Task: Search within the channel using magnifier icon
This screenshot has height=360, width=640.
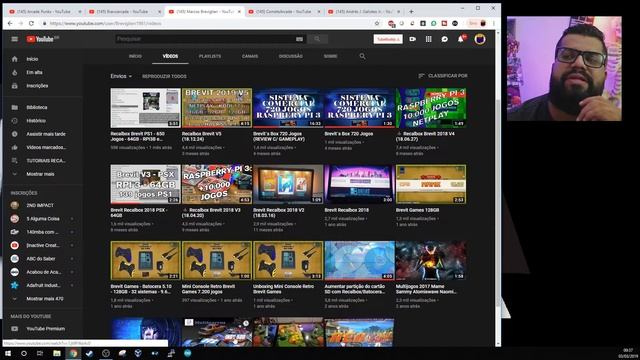Action: point(362,56)
